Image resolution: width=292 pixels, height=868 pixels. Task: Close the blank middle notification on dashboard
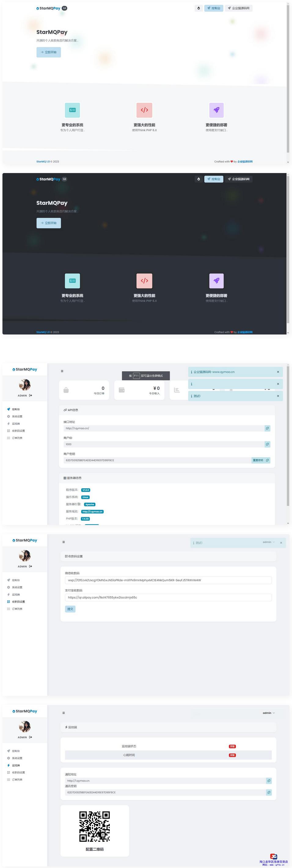278,384
